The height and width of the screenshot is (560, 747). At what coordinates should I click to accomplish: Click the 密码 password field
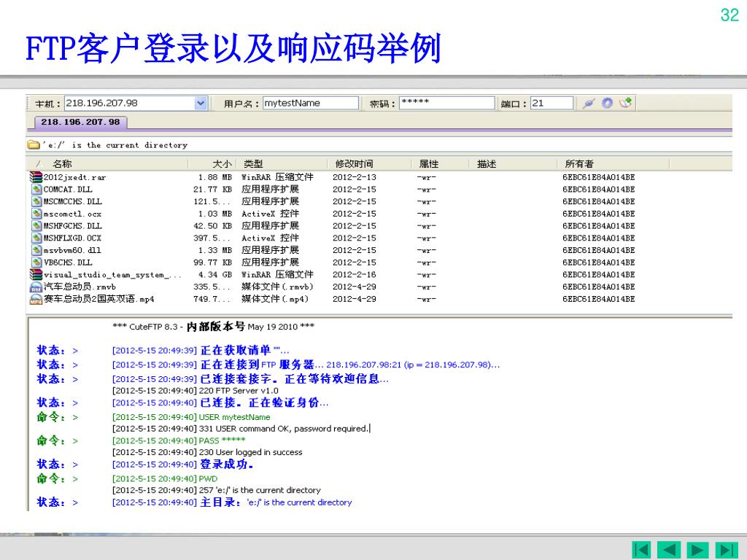pos(446,104)
